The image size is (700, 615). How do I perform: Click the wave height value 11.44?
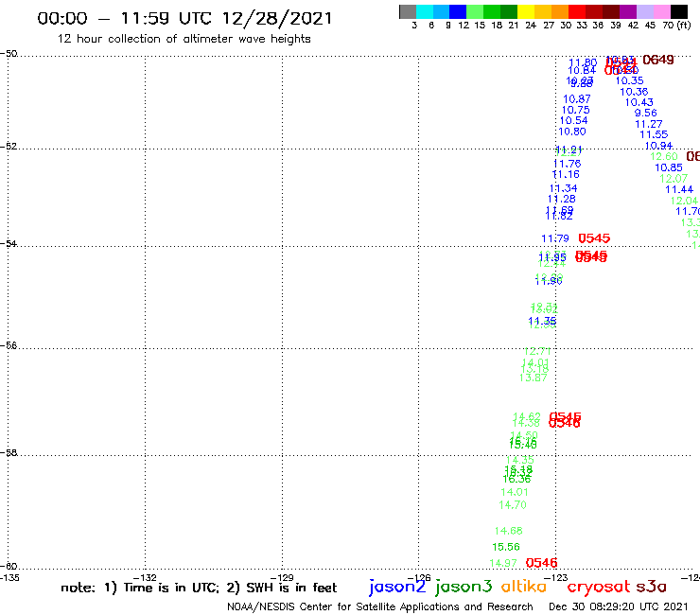click(679, 189)
